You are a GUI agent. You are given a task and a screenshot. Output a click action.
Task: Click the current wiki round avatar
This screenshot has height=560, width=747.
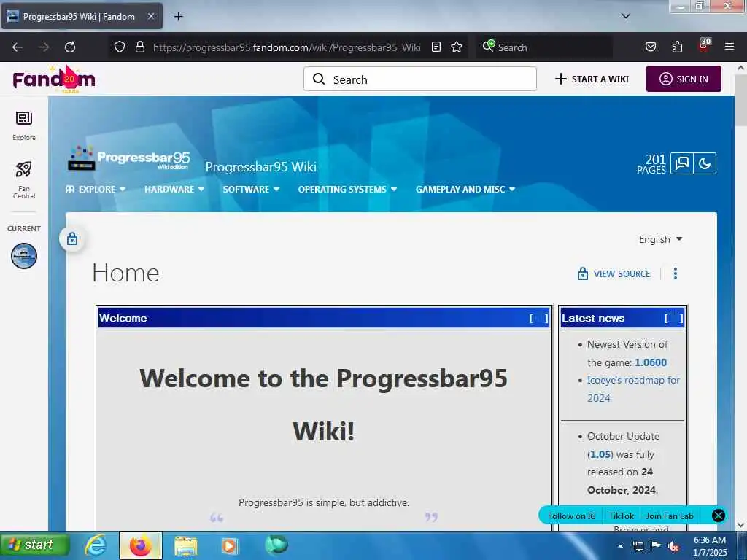(24, 256)
